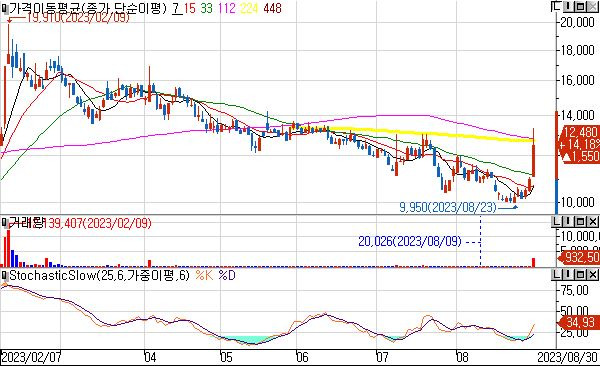Click the 139,407(2023/02/09) peak volume annotation
Image resolution: width=600 pixels, height=366 pixels.
(97, 223)
